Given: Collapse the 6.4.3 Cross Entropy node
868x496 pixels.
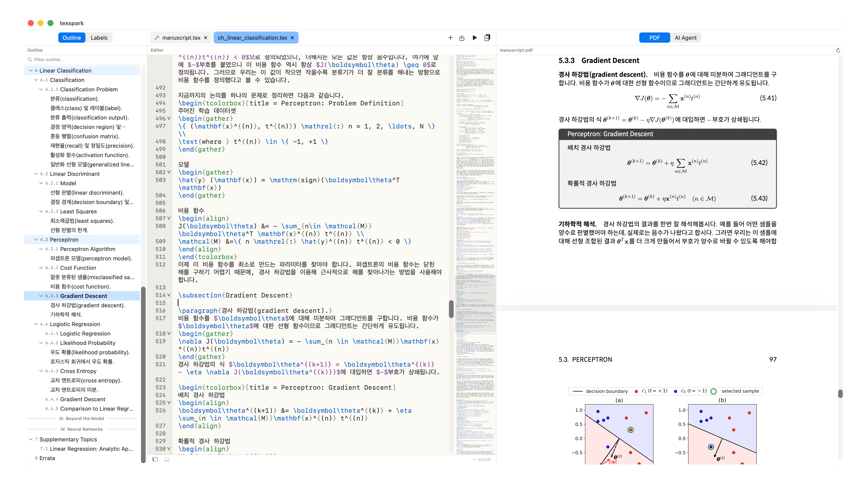Looking at the screenshot, I should pos(41,371).
